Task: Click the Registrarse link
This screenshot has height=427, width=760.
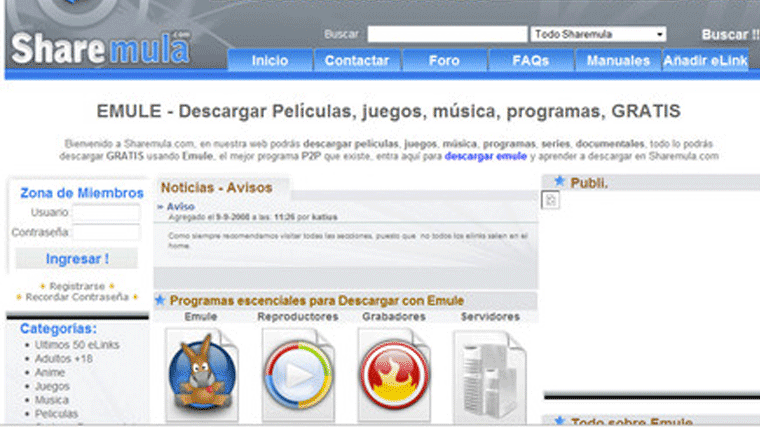Action: (x=77, y=286)
